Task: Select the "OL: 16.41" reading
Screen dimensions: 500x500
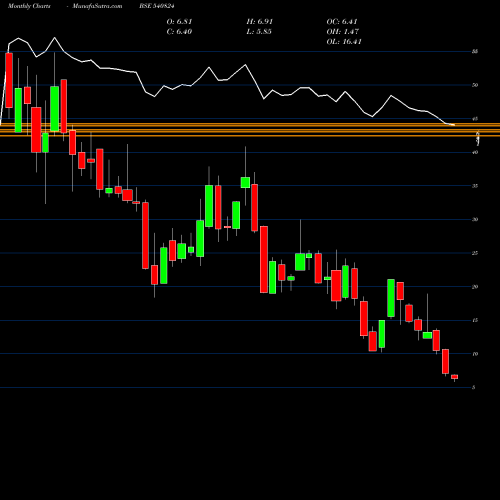Action: pyautogui.click(x=344, y=42)
